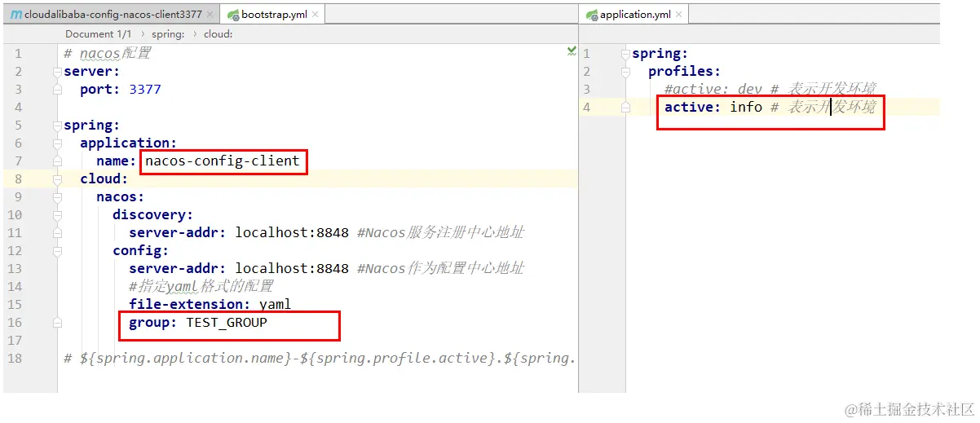
Task: Click the 'nacos-config-client' name value
Action: coord(223,161)
